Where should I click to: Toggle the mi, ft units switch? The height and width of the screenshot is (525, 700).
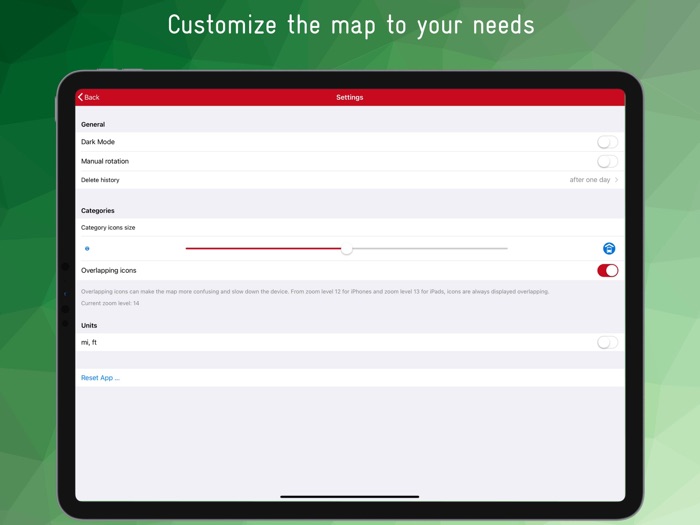coord(607,342)
